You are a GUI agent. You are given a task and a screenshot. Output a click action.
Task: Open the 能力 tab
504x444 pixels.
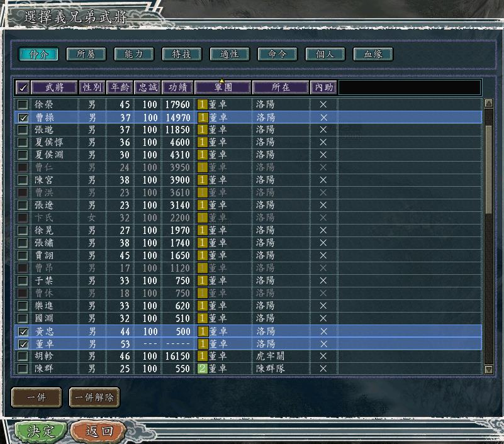pyautogui.click(x=134, y=54)
